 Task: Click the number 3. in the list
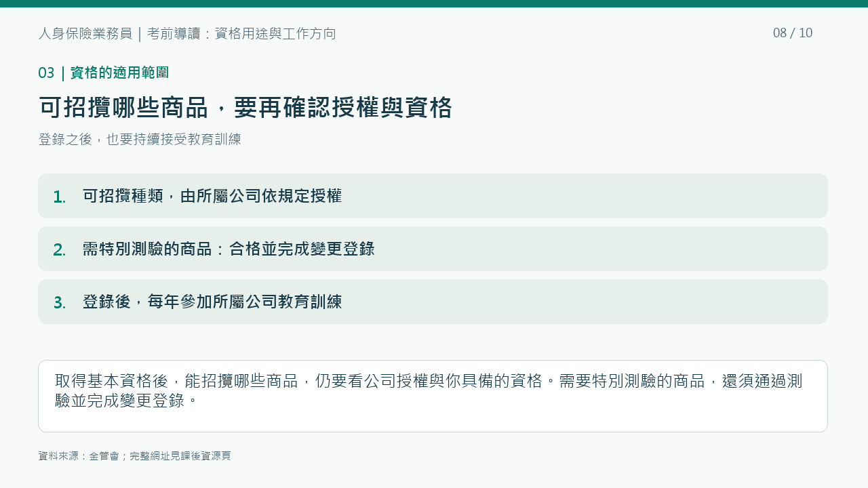[60, 302]
